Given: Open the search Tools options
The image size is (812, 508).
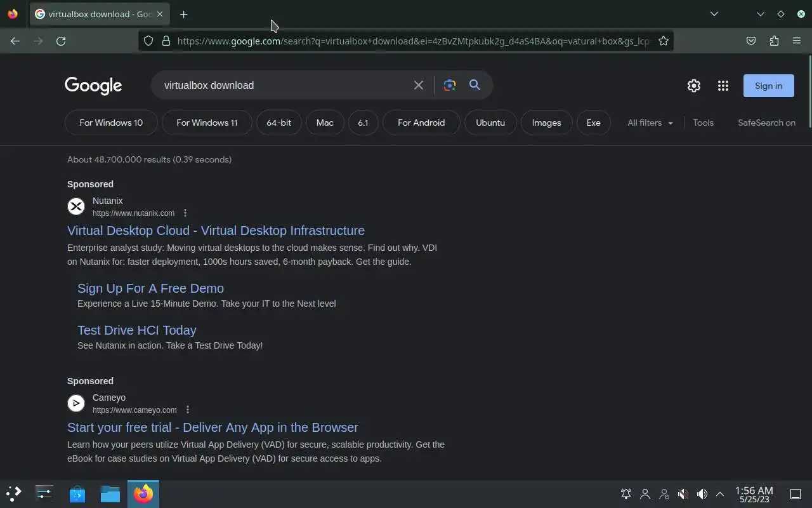Looking at the screenshot, I should [x=703, y=123].
